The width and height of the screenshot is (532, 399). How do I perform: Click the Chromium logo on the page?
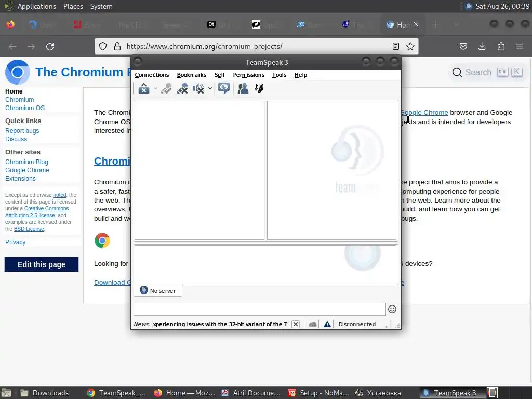tap(17, 72)
